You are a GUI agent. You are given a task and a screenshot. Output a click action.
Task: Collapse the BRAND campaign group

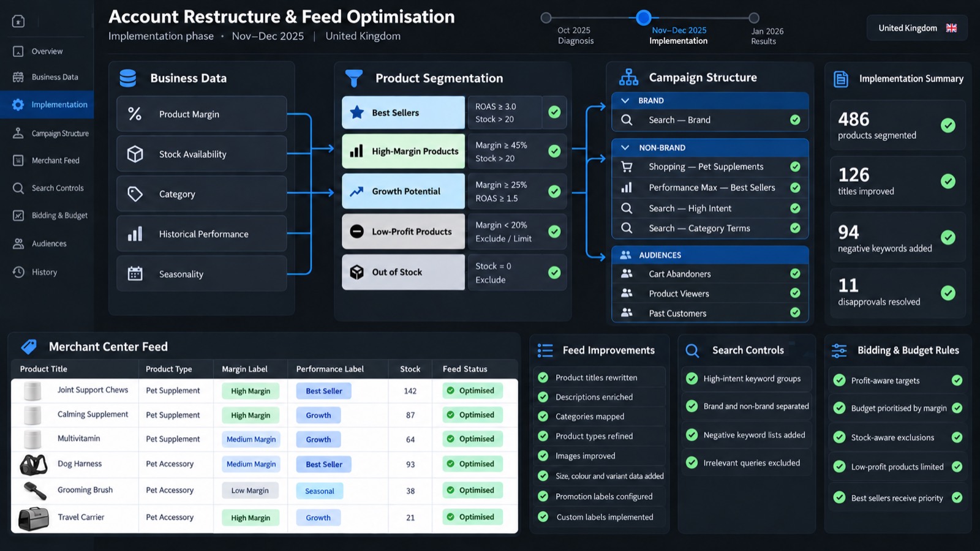click(625, 100)
